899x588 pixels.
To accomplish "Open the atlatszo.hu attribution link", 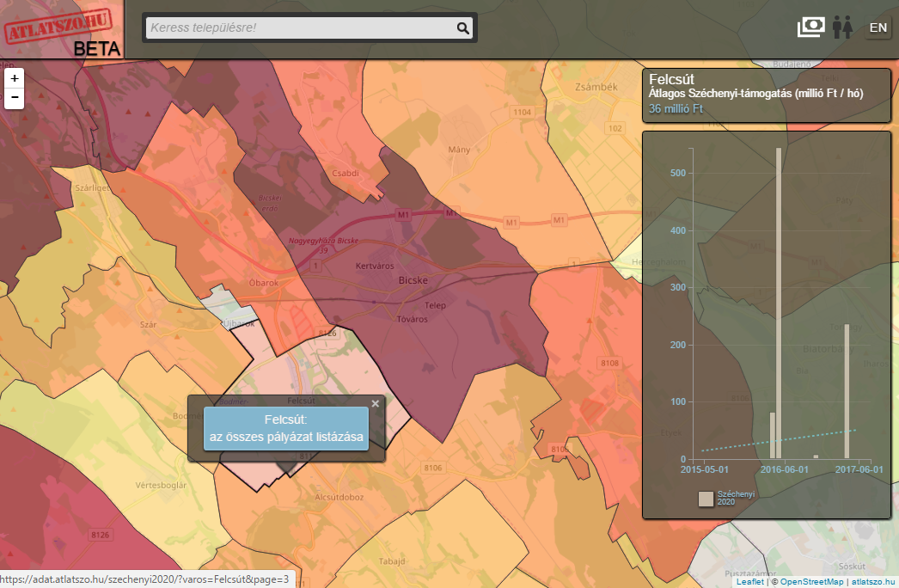I will coord(873,582).
